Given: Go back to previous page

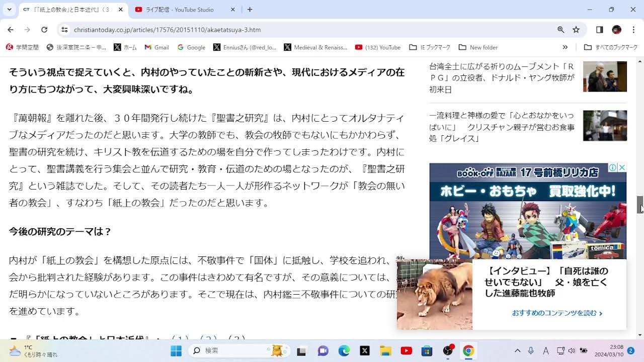Looking at the screenshot, I should coord(11,30).
